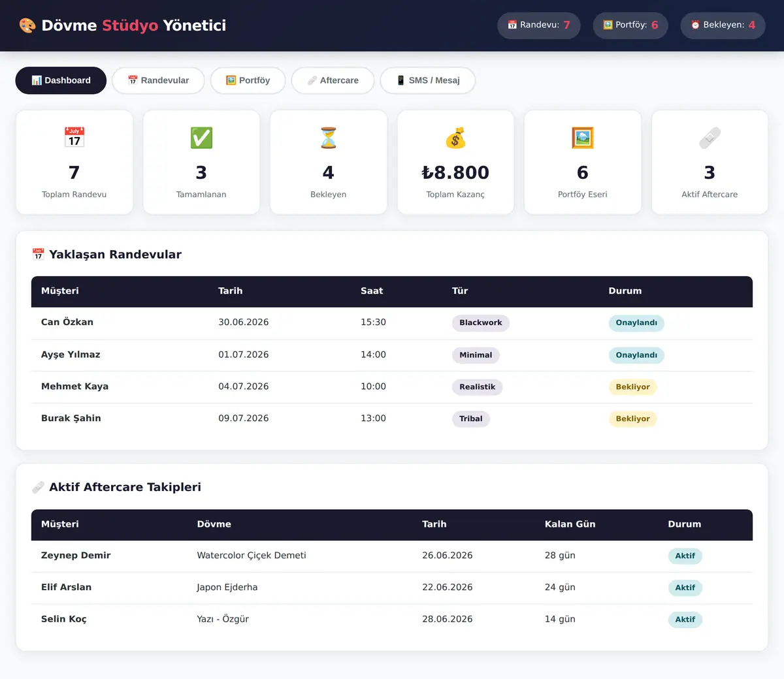Click the framed picture icon for Portföy Eseri
This screenshot has width=784, height=679.
582,138
